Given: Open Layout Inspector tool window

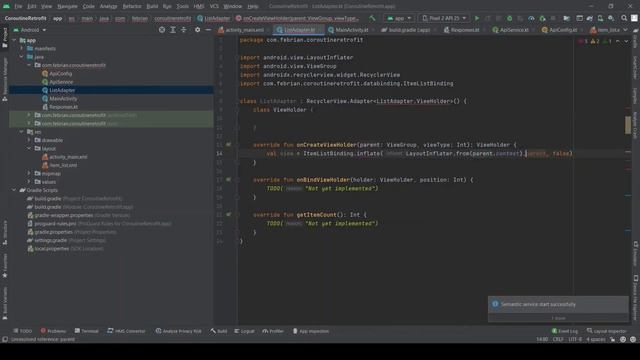Looking at the screenshot, I should pos(607,331).
